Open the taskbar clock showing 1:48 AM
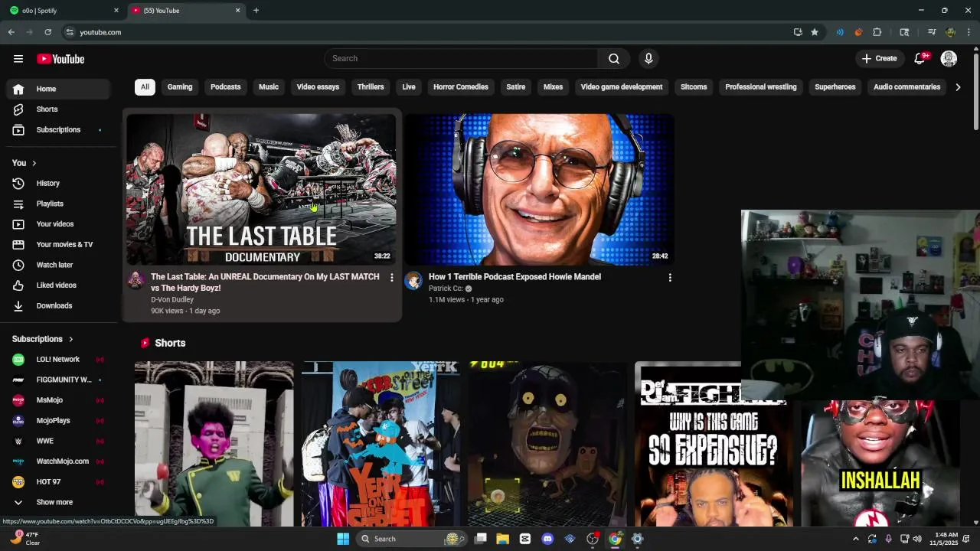 946,539
